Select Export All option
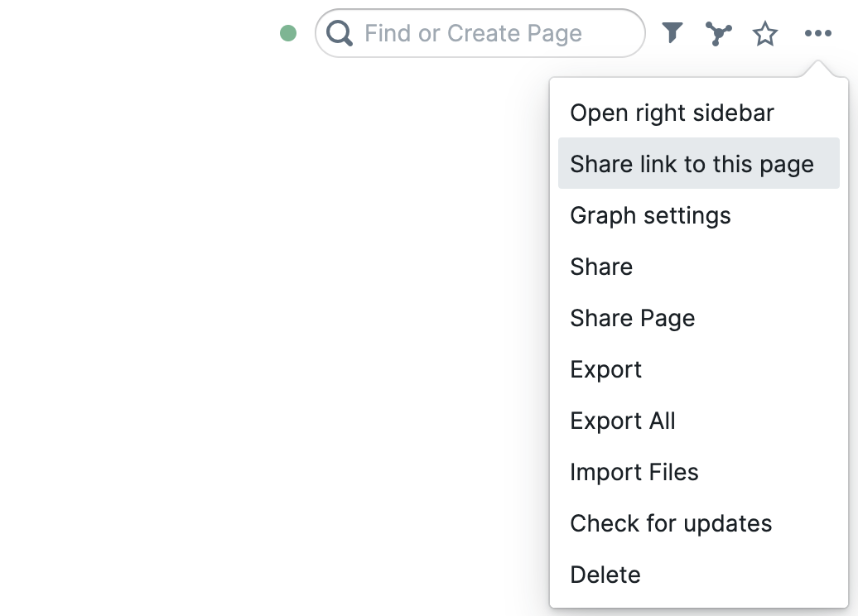 623,421
